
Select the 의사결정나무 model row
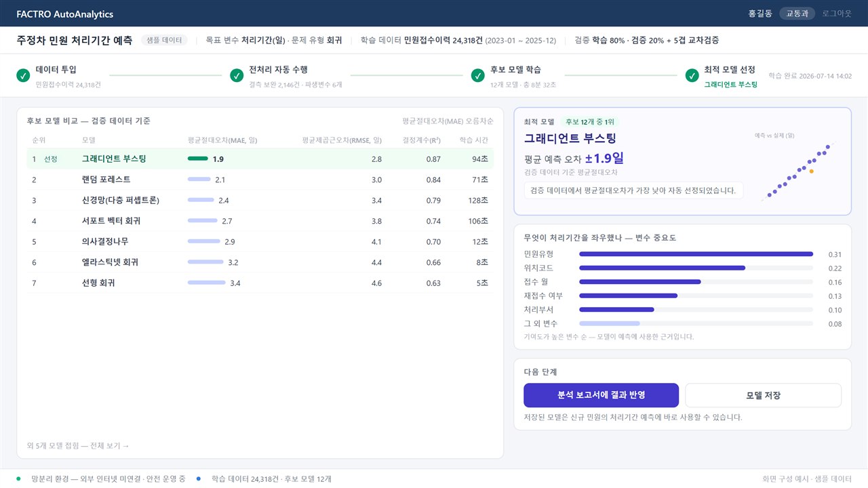[260, 241]
